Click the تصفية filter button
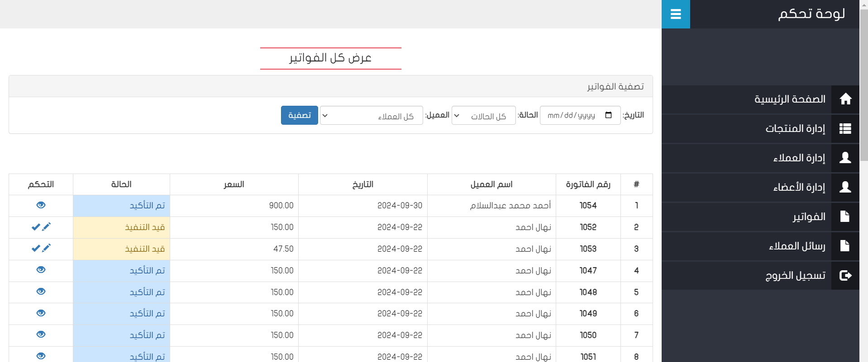Viewport: 868px width, 362px height. [300, 115]
